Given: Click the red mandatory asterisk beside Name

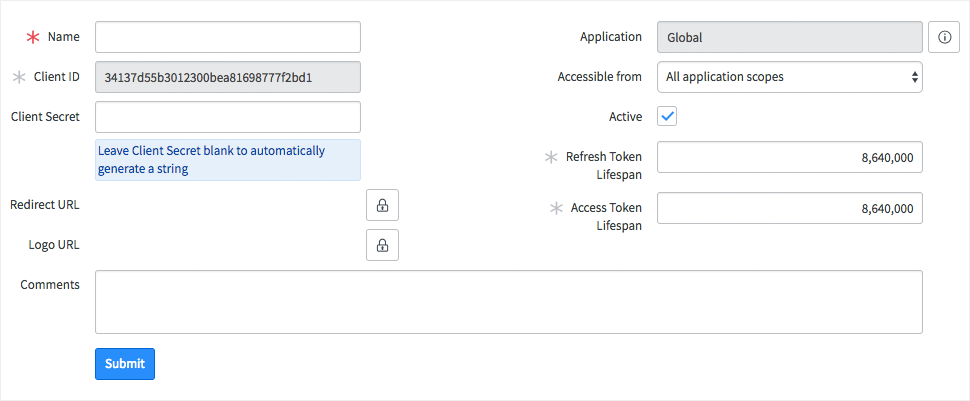Looking at the screenshot, I should pyautogui.click(x=33, y=37).
